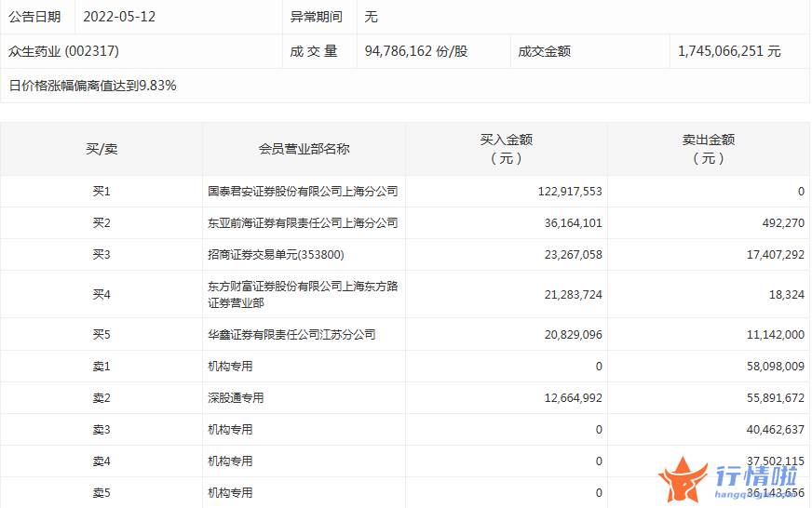Select 机构专用 in the 卖3 row

[x=230, y=429]
